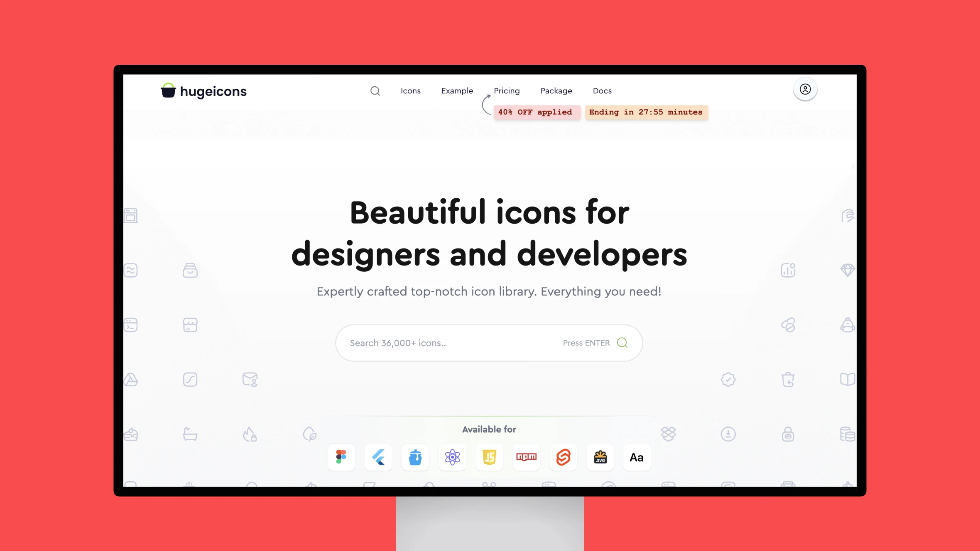
Task: Select the Example tab in navbar
Action: [x=457, y=91]
